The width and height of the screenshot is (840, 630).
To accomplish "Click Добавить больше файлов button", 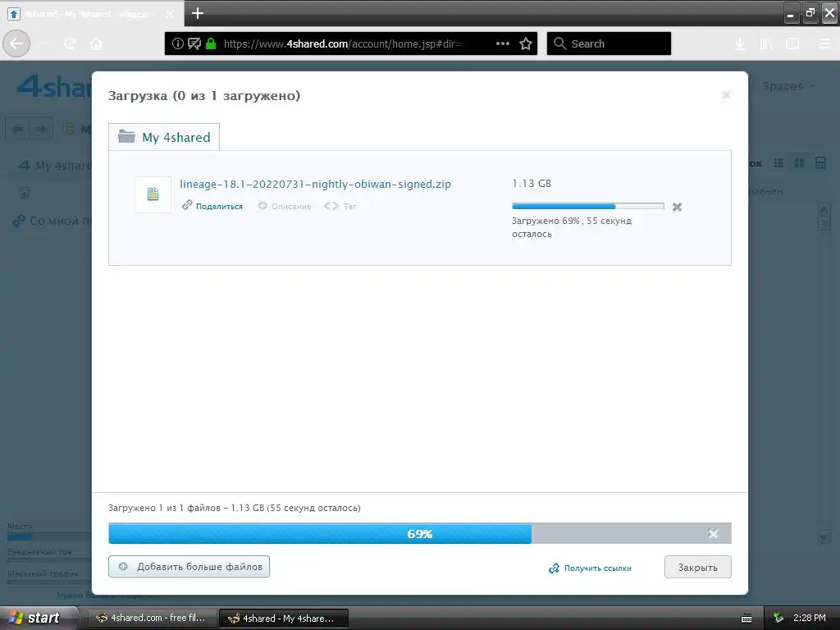I will (189, 566).
